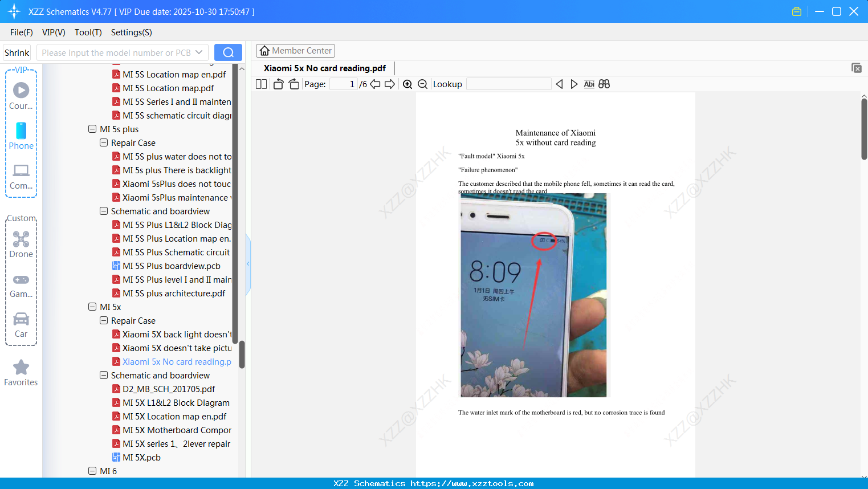This screenshot has width=868, height=489.
Task: Collapse the MI 5x tree node
Action: [92, 307]
